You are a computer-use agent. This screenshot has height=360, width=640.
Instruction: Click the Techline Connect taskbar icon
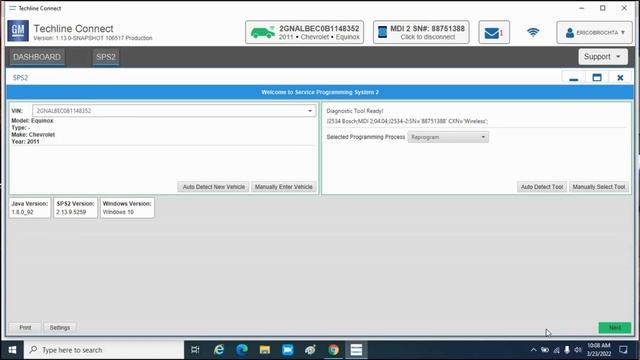[356, 350]
